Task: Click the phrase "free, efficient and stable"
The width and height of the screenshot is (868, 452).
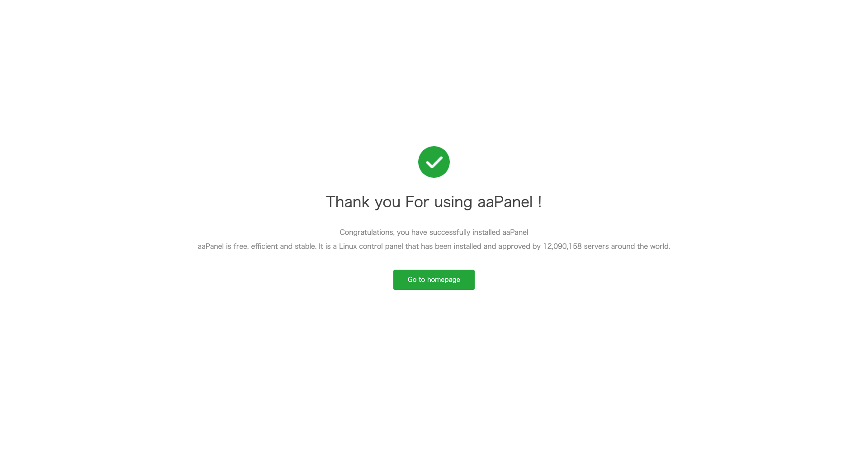Action: 275,247
